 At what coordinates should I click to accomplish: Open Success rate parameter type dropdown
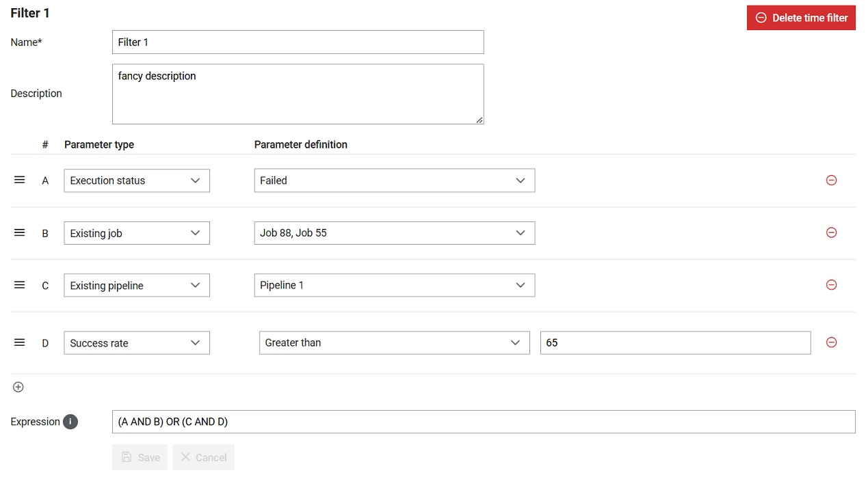coord(137,343)
